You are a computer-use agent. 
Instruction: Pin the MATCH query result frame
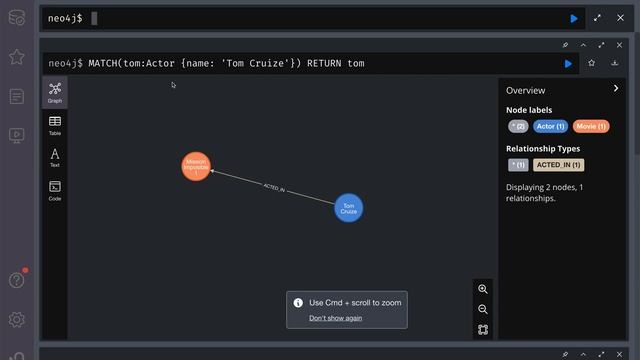(565, 45)
